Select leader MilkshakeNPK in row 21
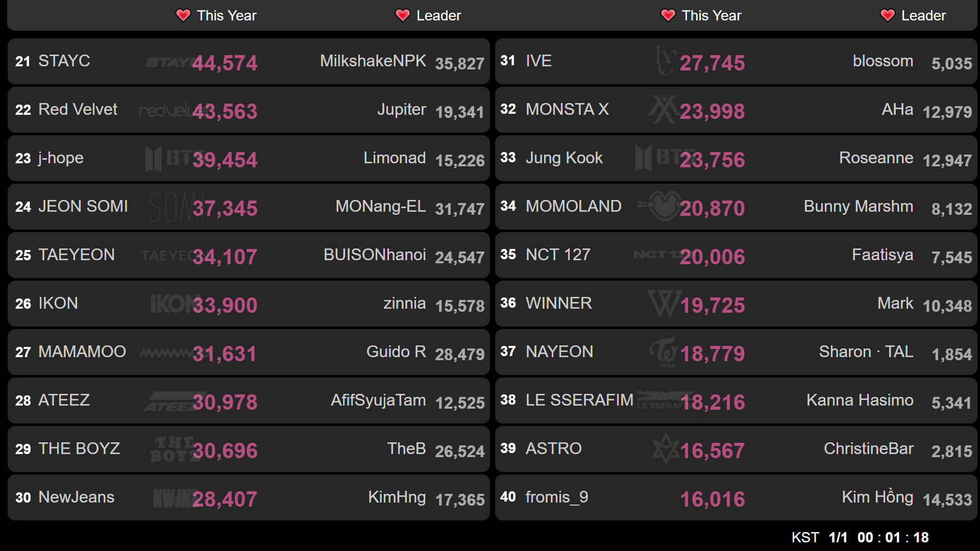The height and width of the screenshot is (551, 980). click(373, 61)
